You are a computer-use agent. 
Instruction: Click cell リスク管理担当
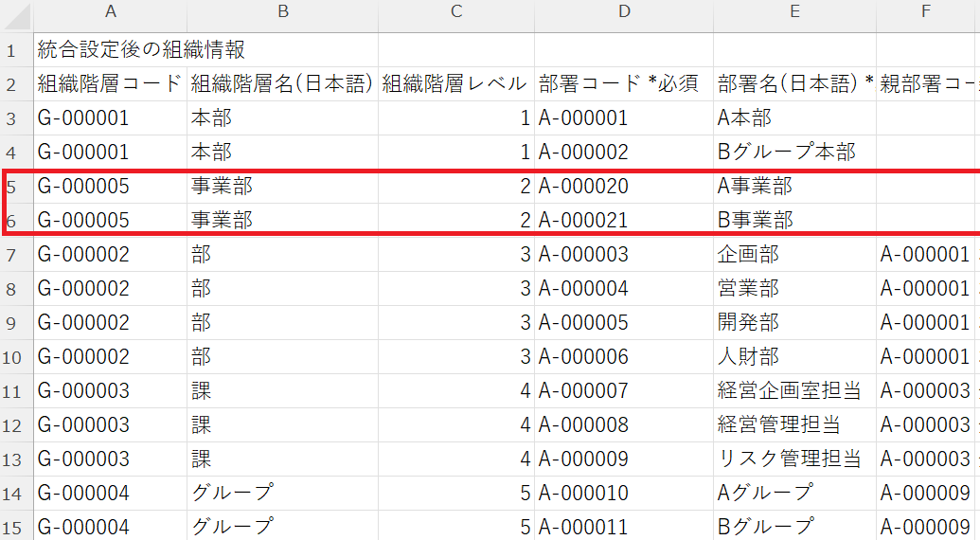[x=794, y=459]
